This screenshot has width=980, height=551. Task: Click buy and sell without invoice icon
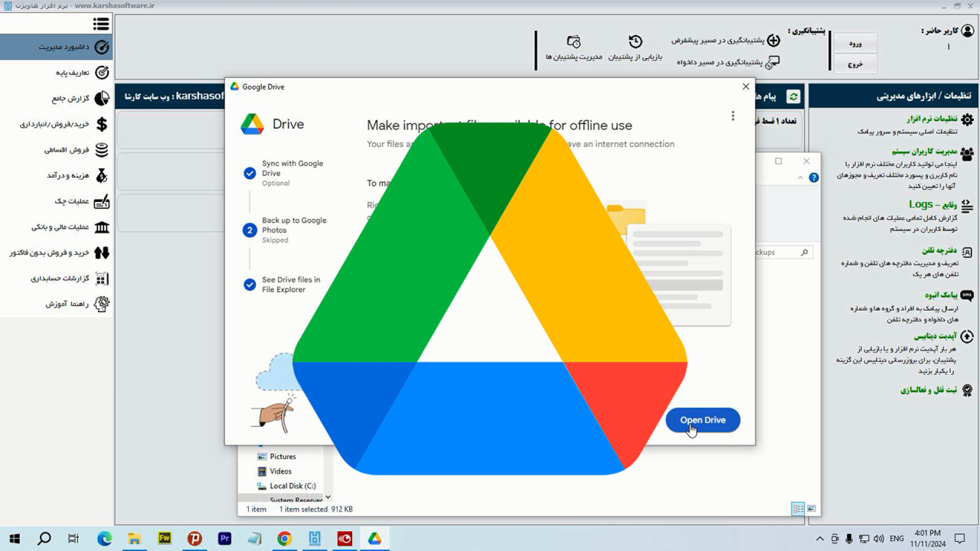[102, 253]
